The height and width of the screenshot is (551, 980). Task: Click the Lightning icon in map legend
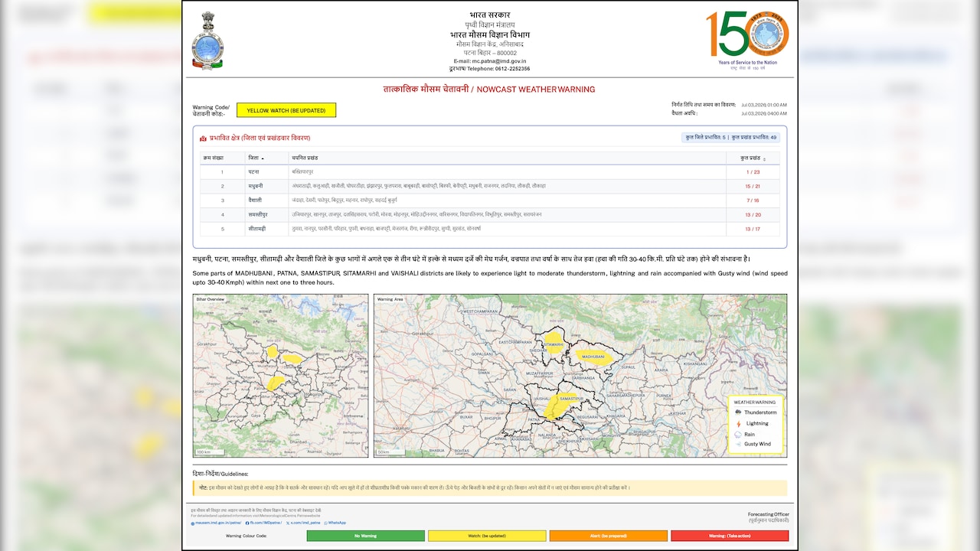[738, 423]
